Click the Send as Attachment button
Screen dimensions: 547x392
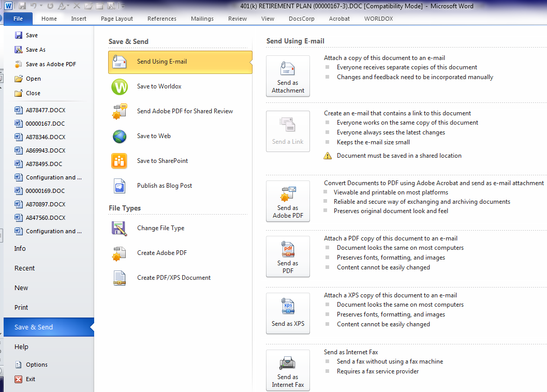pyautogui.click(x=288, y=76)
